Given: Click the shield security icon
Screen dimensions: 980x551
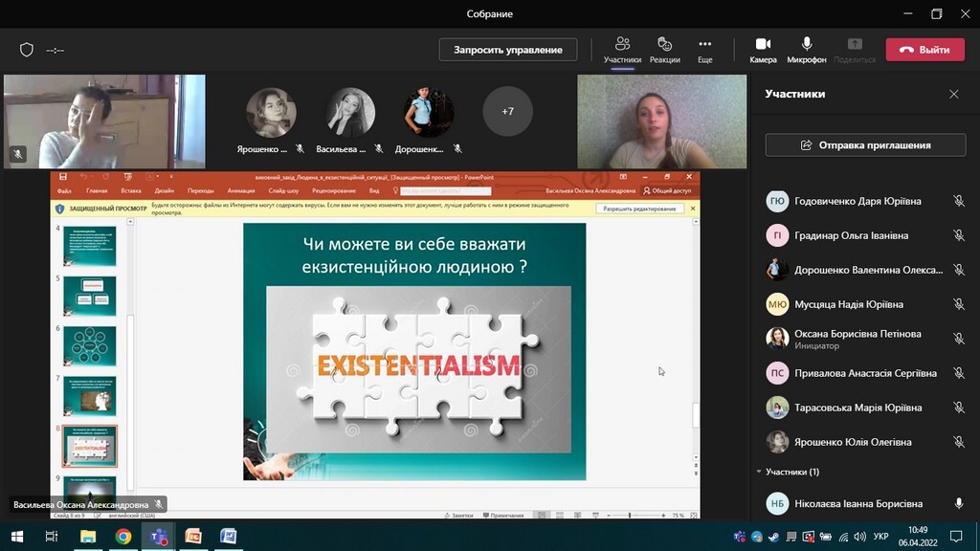Looking at the screenshot, I should click(27, 50).
